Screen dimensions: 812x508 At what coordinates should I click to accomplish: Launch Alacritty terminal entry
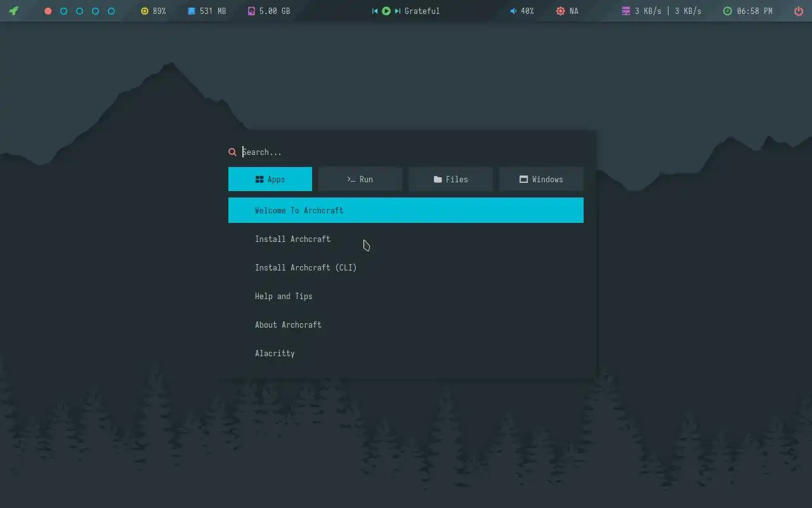coord(406,353)
